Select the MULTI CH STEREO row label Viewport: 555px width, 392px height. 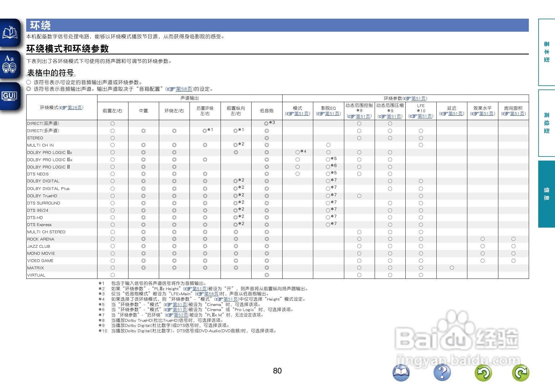point(46,232)
